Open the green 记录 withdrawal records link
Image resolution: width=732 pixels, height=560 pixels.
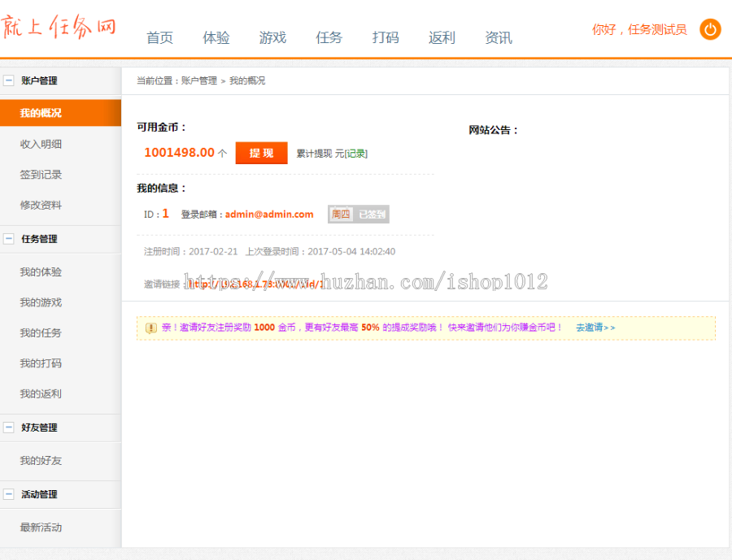click(x=355, y=154)
